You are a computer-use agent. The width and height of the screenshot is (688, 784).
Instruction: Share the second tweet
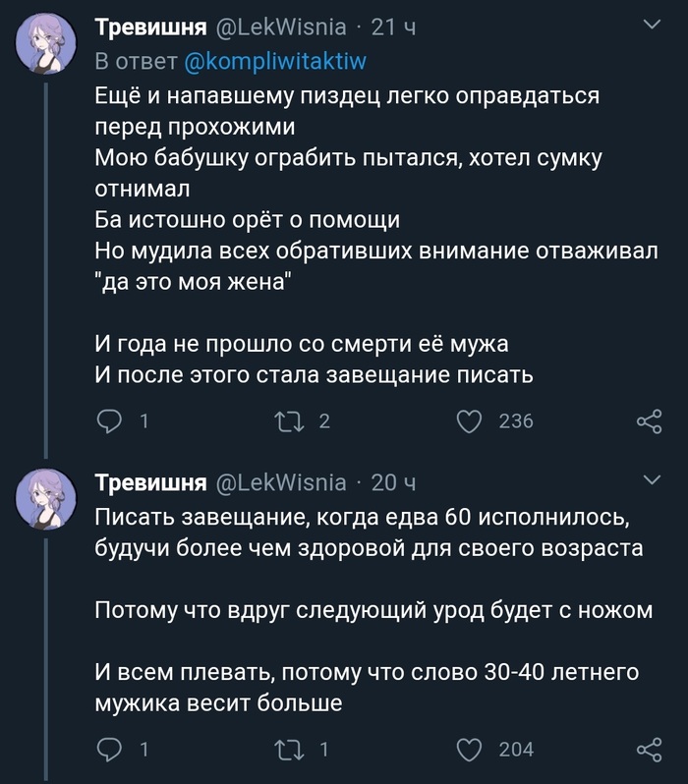tap(649, 750)
